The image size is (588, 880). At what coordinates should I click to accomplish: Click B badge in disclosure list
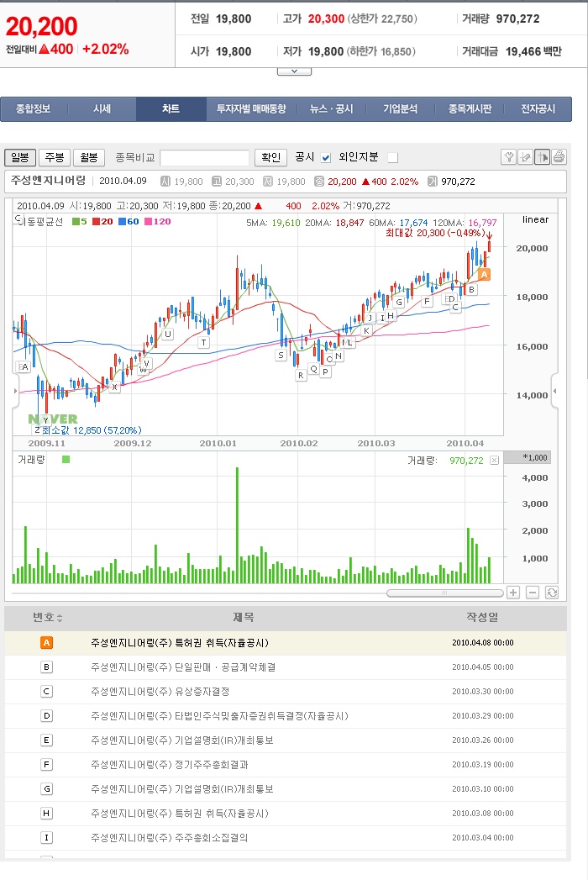(x=46, y=667)
